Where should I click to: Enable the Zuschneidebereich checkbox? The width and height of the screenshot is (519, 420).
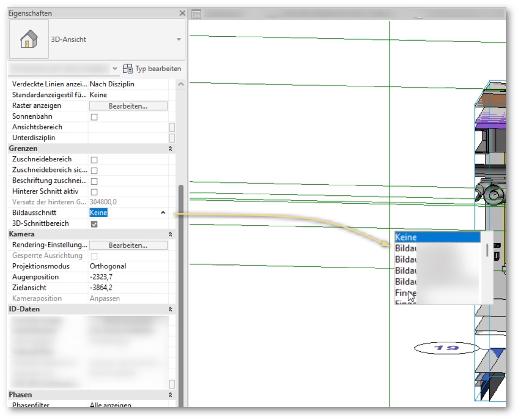(94, 160)
